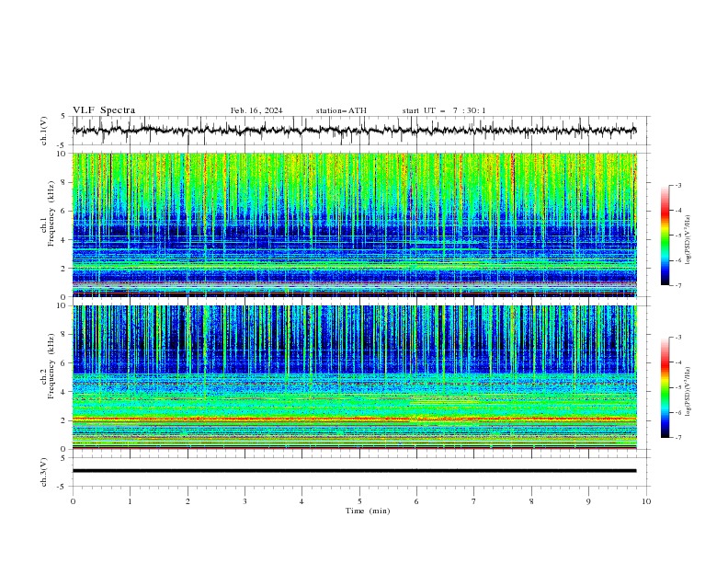Viewport: 728px width, 563px height.
Task: Click the "ch.1(V)" waveform axis label
Action: click(x=44, y=131)
